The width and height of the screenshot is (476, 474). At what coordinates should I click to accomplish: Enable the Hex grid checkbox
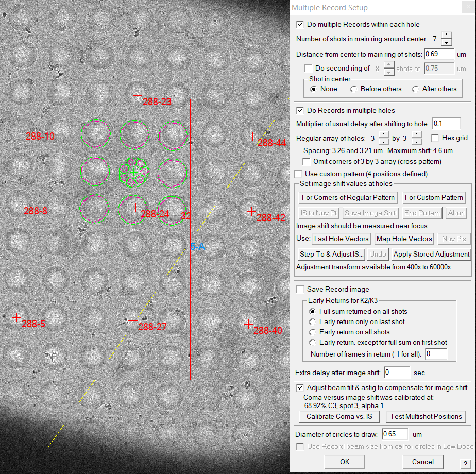coord(435,138)
